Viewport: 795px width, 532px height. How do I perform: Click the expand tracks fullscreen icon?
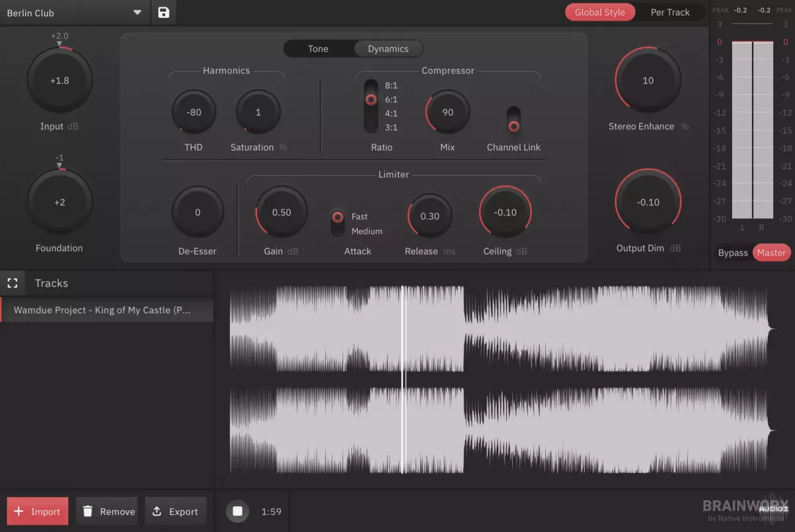[x=12, y=283]
